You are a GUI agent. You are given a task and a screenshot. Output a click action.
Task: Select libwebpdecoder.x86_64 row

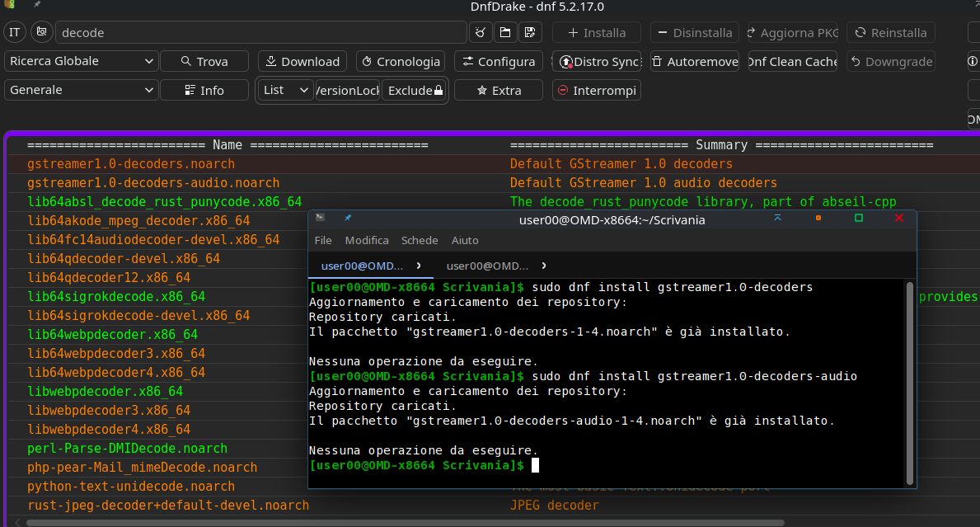(x=105, y=392)
